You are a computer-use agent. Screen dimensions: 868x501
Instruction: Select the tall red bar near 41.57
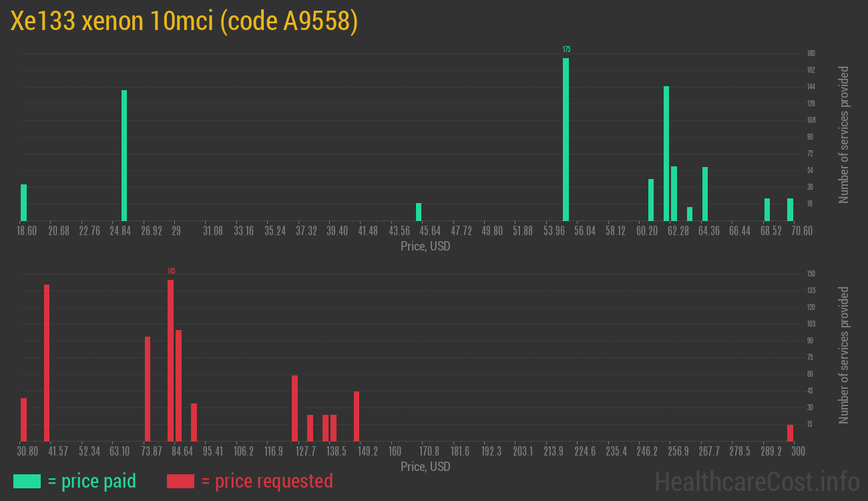pyautogui.click(x=47, y=363)
